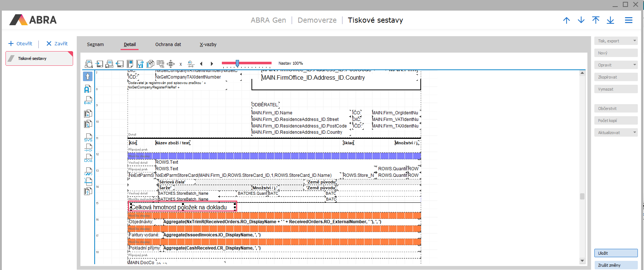Viewport: 644px width, 270px height.
Task: Select the text label tool with letter A
Action: click(88, 89)
